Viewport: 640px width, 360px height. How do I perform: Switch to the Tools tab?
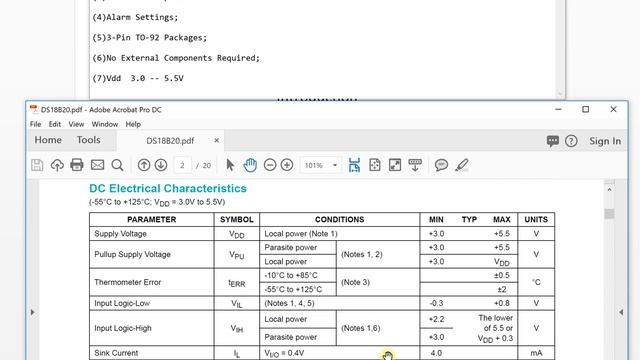pyautogui.click(x=89, y=140)
